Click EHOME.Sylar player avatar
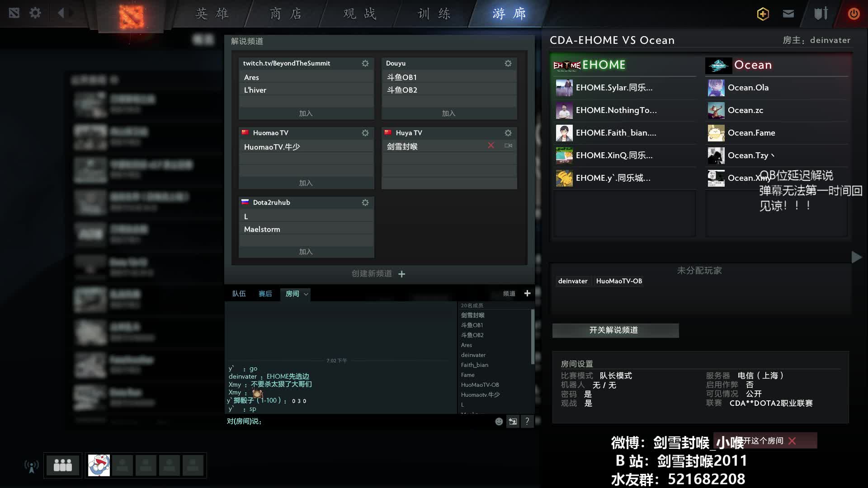This screenshot has width=868, height=488. (x=564, y=88)
